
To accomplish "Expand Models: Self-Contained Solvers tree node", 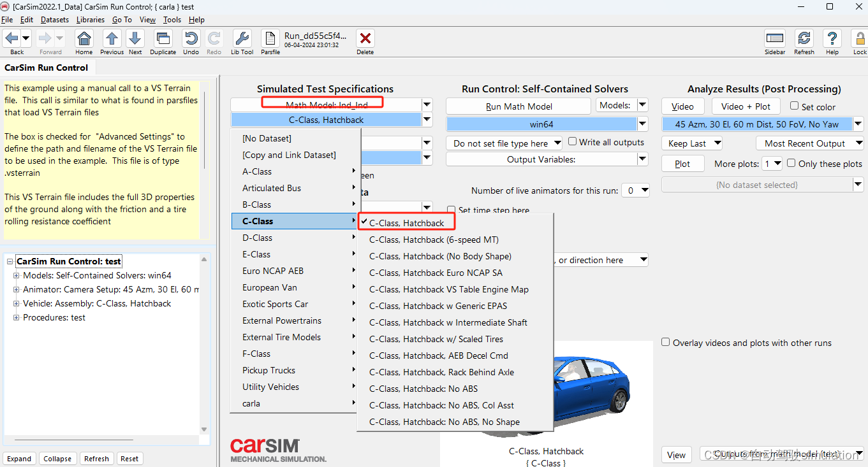I will tap(17, 276).
